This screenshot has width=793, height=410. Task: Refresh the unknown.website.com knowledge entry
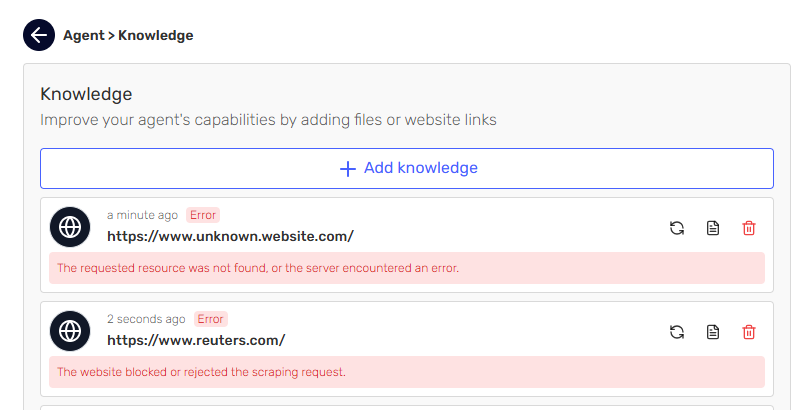[677, 228]
